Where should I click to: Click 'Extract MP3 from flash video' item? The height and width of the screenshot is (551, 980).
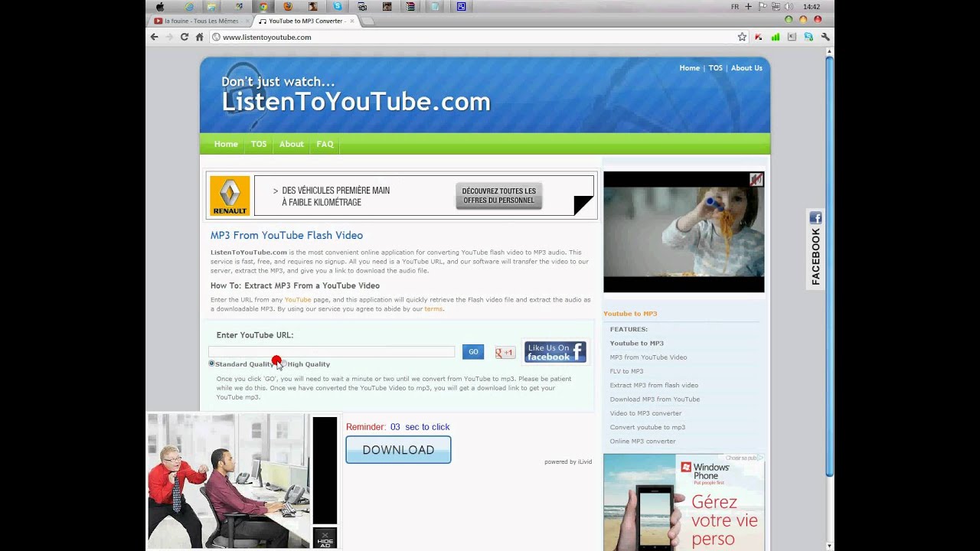click(654, 386)
